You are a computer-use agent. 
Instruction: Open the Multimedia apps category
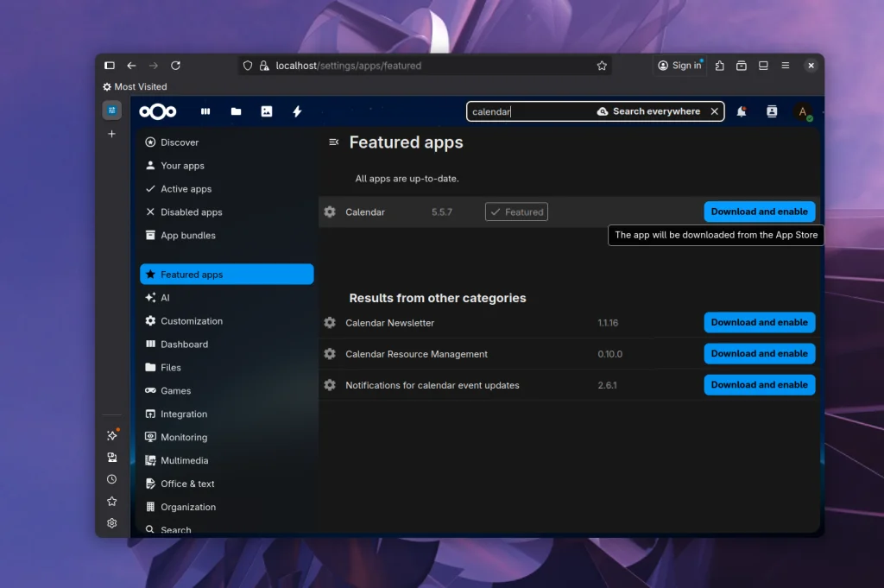(184, 461)
